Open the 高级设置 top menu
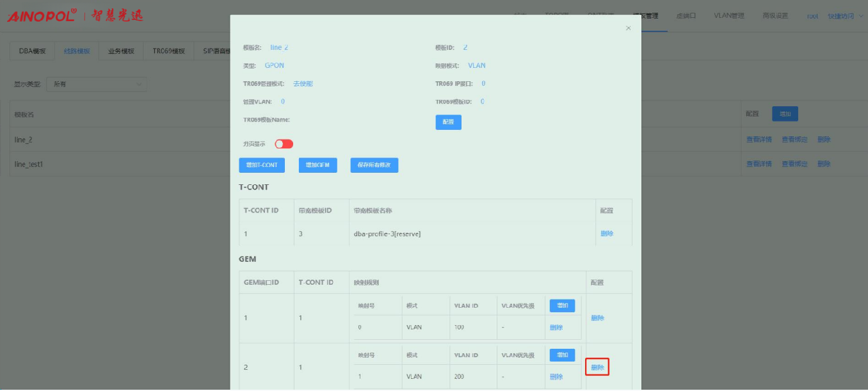This screenshot has width=868, height=391. click(775, 16)
